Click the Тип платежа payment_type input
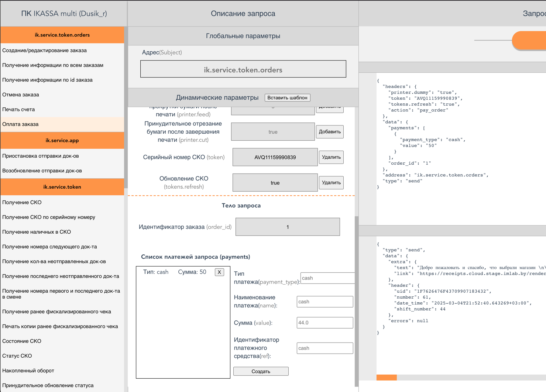Image resolution: width=546 pixels, height=392 pixels. coord(327,278)
